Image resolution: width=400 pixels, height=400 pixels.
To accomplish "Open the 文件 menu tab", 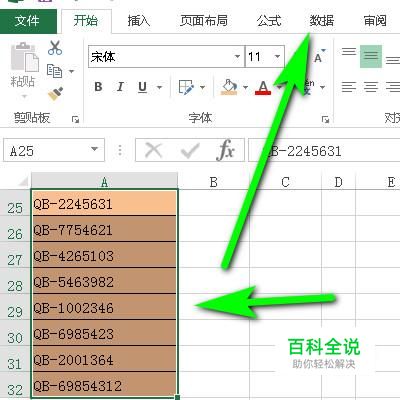I will [27, 21].
